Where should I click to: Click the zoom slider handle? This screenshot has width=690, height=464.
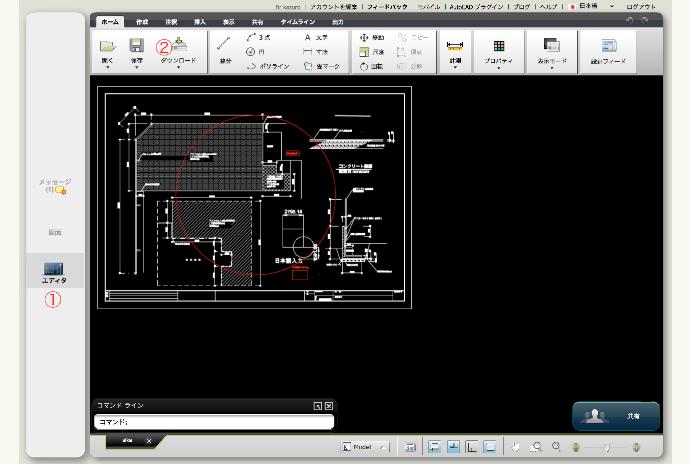607,447
